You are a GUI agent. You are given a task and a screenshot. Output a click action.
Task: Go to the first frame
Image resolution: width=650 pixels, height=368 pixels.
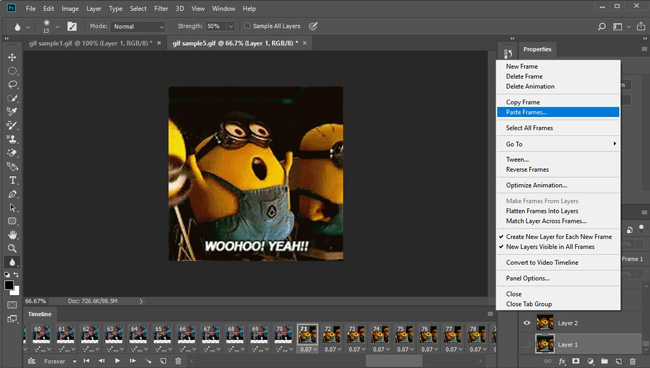pyautogui.click(x=86, y=361)
